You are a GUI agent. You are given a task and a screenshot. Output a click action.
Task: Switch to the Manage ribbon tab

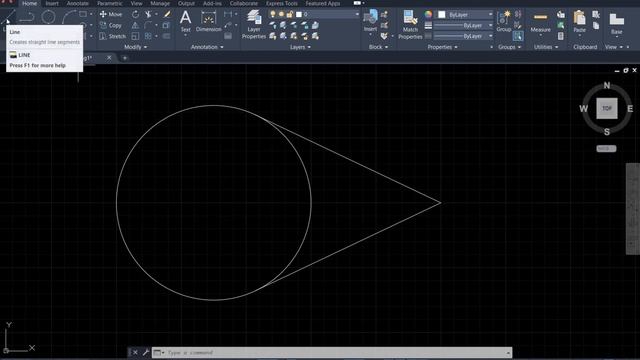click(x=160, y=3)
